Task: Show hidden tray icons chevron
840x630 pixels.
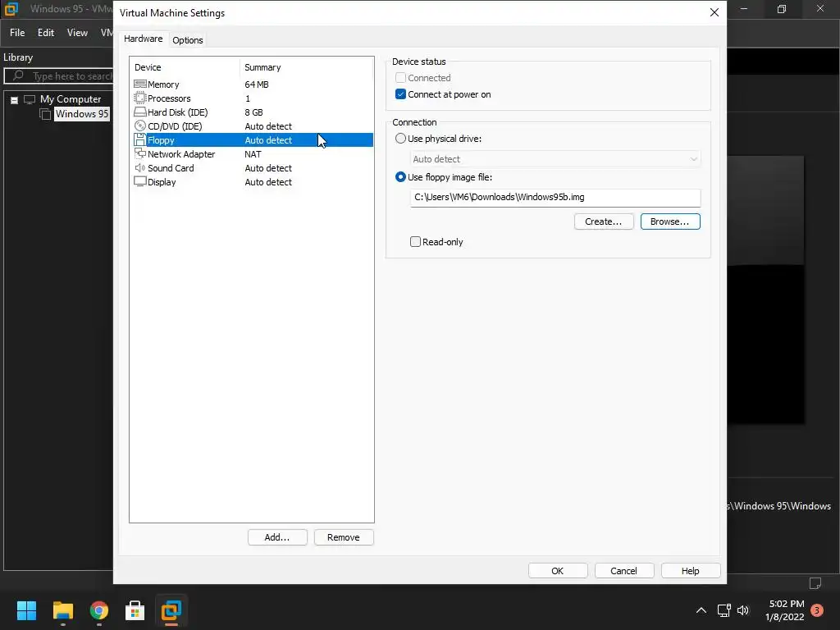Action: click(701, 610)
